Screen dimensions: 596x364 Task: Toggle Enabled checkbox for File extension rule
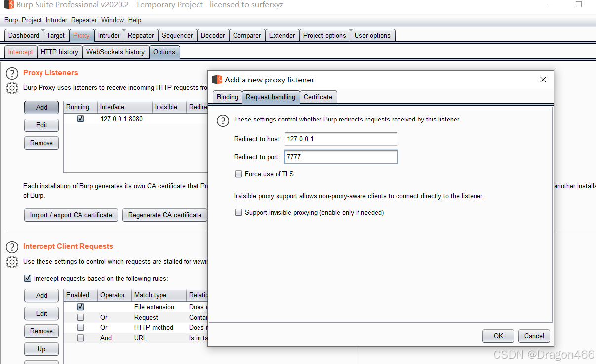pos(80,307)
